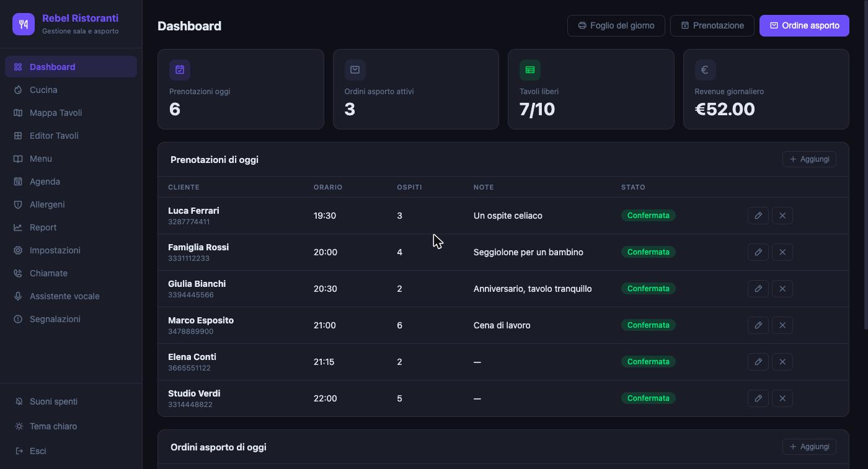This screenshot has height=469, width=868.
Task: Delete Marco Esposito's reservation
Action: [x=782, y=325]
